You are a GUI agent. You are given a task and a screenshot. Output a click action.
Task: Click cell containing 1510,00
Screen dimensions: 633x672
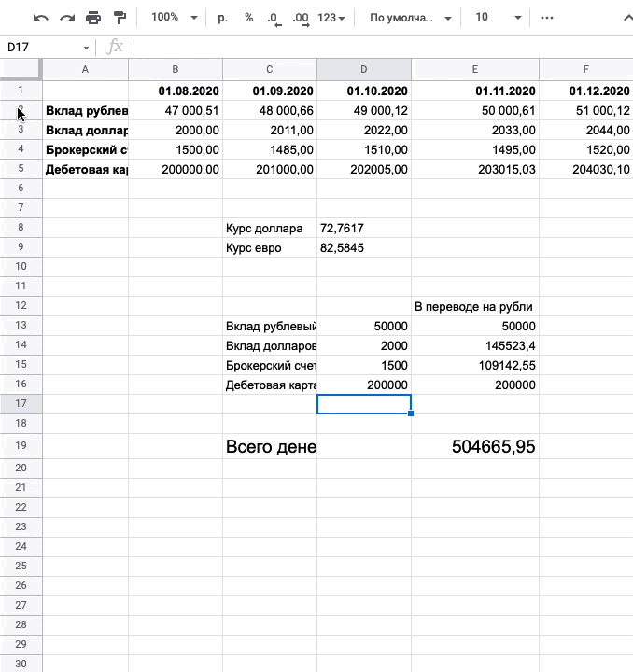click(364, 150)
